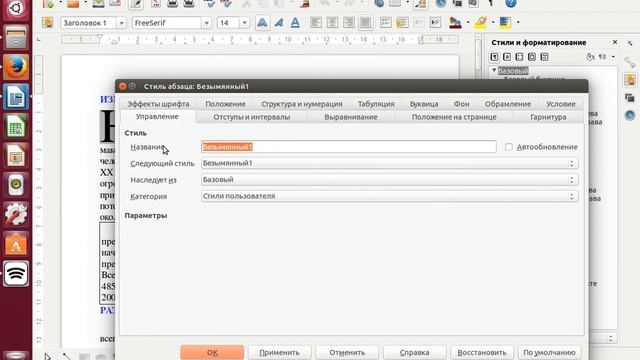Image resolution: width=640 pixels, height=360 pixels.
Task: Toggle bold formatting in toolbar
Action: [262, 22]
